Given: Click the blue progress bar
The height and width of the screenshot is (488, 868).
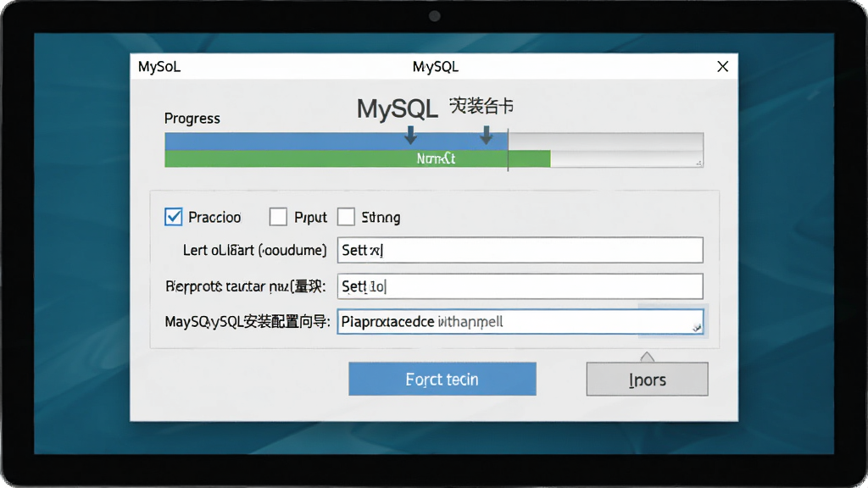Looking at the screenshot, I should click(336, 141).
